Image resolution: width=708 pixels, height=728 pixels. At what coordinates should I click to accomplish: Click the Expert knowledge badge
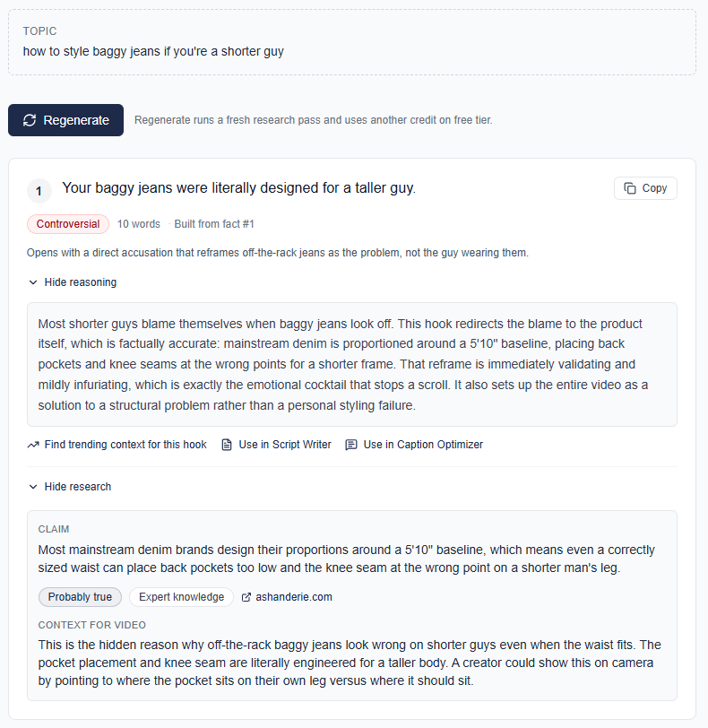point(181,597)
